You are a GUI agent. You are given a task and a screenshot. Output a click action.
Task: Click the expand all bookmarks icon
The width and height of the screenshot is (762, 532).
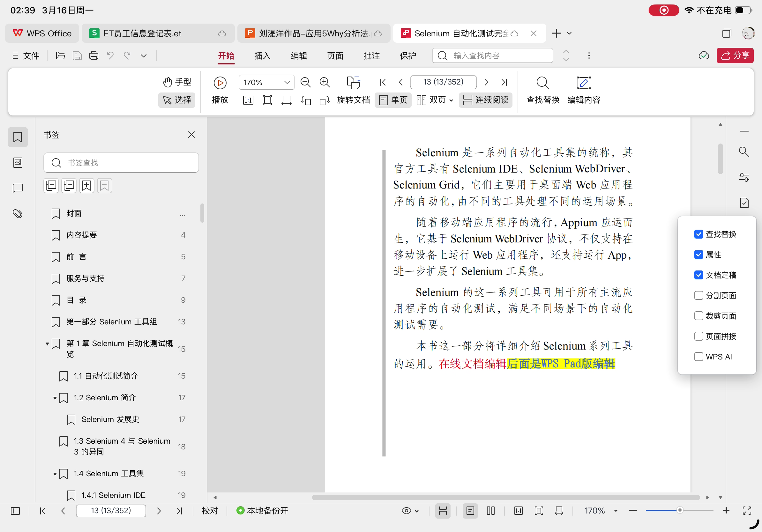pos(51,185)
